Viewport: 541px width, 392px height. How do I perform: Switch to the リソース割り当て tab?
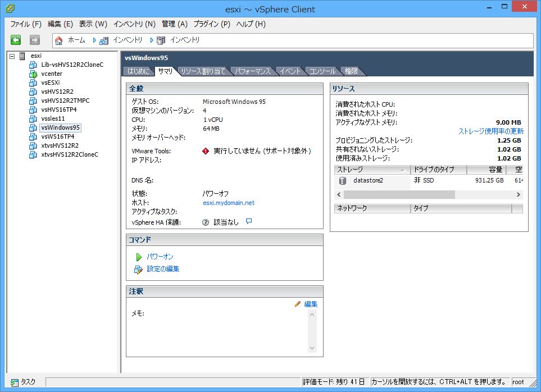(203, 71)
